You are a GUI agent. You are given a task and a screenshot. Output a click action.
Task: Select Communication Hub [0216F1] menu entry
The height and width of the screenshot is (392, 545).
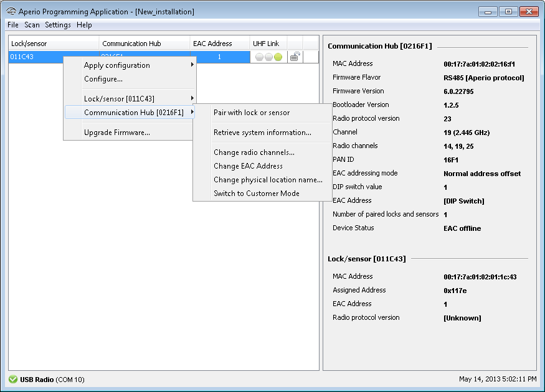[130, 113]
